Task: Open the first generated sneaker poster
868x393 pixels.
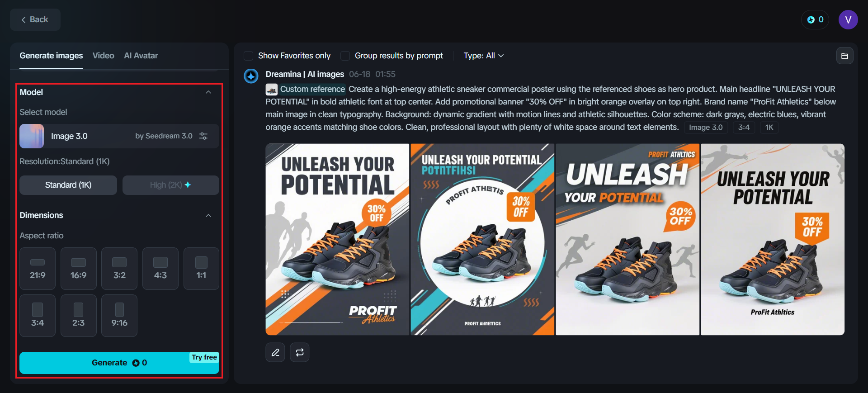Action: pos(337,239)
